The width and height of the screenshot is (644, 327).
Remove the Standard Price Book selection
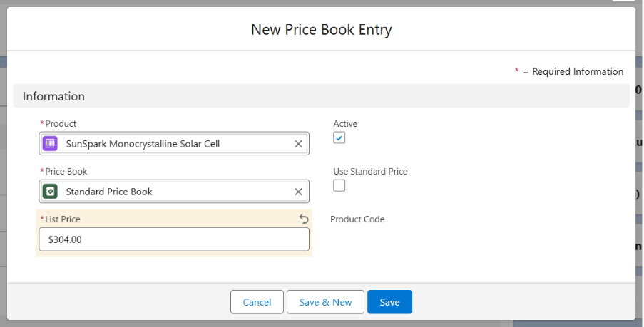(x=298, y=192)
